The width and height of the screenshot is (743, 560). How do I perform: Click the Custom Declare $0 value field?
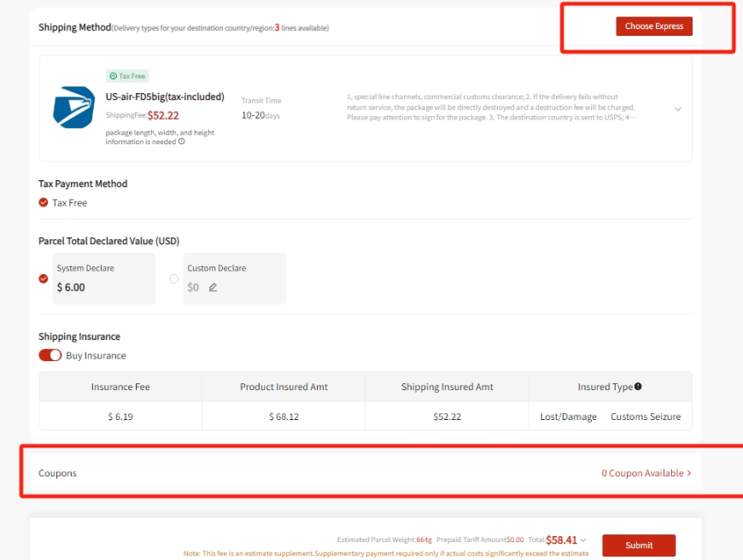click(x=194, y=288)
